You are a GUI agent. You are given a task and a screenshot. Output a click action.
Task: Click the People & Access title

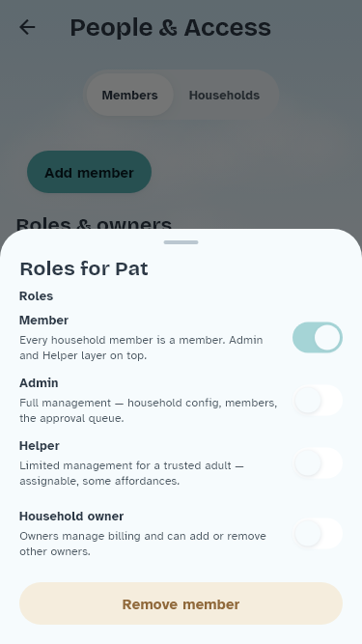pyautogui.click(x=170, y=28)
